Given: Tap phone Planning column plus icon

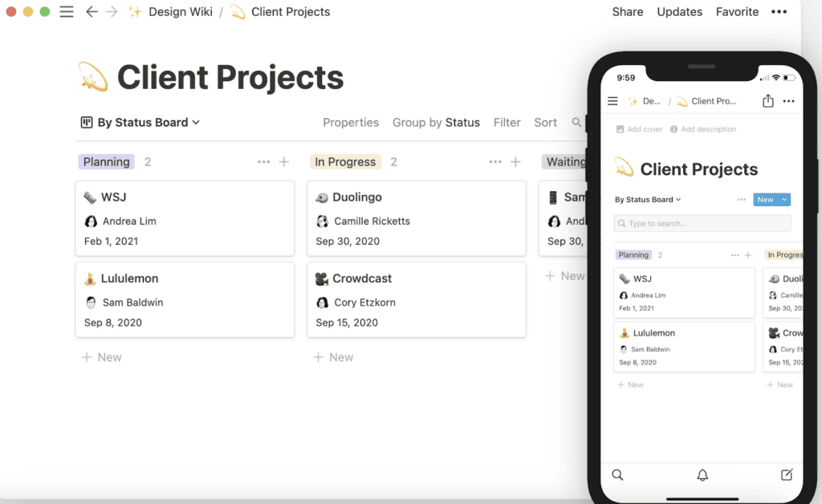Looking at the screenshot, I should click(x=748, y=255).
